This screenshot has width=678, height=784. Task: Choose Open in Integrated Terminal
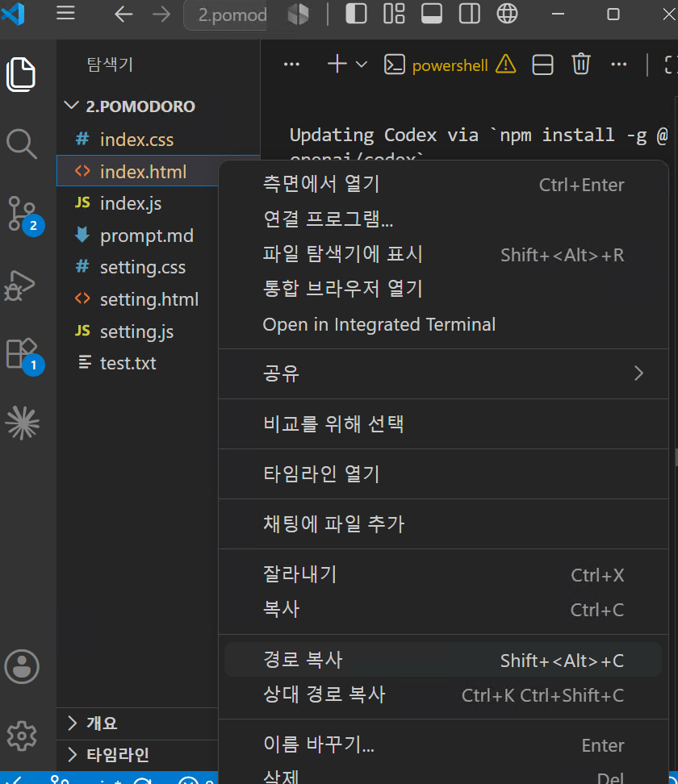pos(443,324)
